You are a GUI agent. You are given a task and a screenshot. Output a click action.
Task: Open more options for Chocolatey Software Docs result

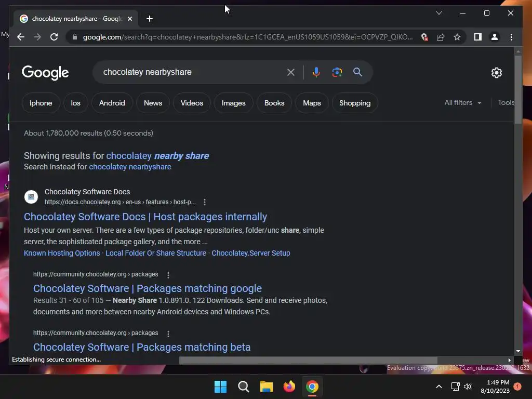tap(205, 202)
